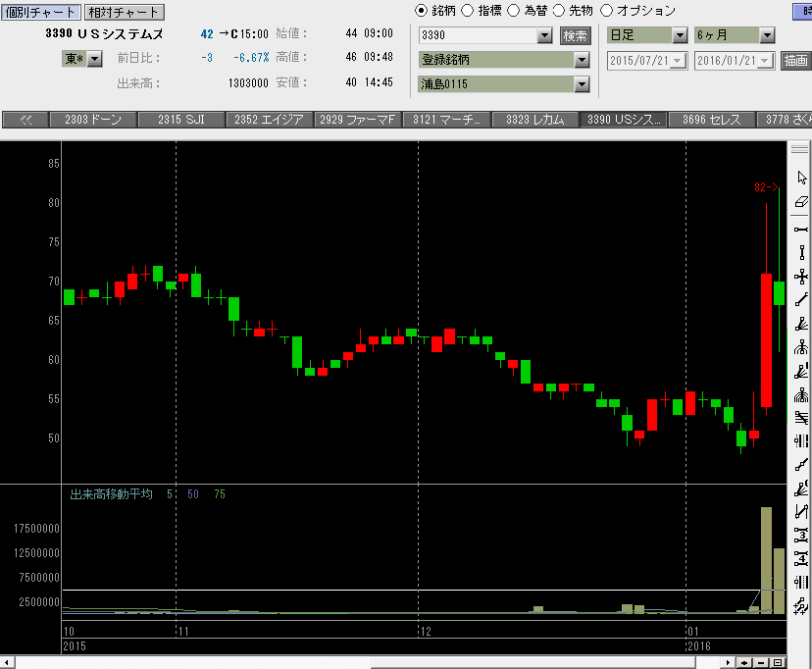Select the measurement tool labeled 3

[801, 535]
